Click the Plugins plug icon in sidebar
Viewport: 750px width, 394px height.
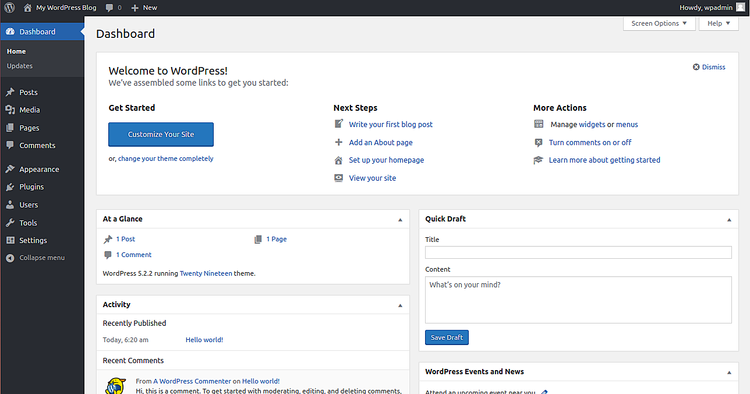point(10,187)
